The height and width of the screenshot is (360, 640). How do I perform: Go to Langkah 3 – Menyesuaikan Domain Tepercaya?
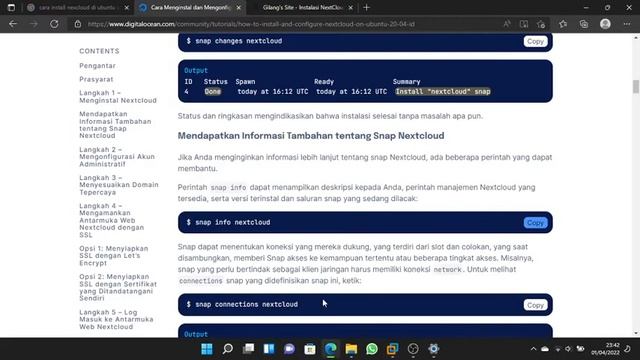click(x=119, y=185)
